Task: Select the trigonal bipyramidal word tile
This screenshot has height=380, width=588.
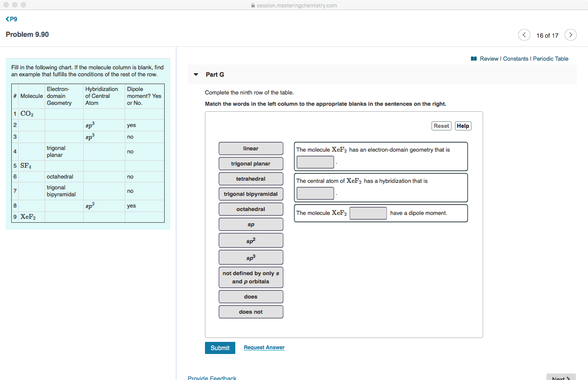Action: (x=250, y=194)
